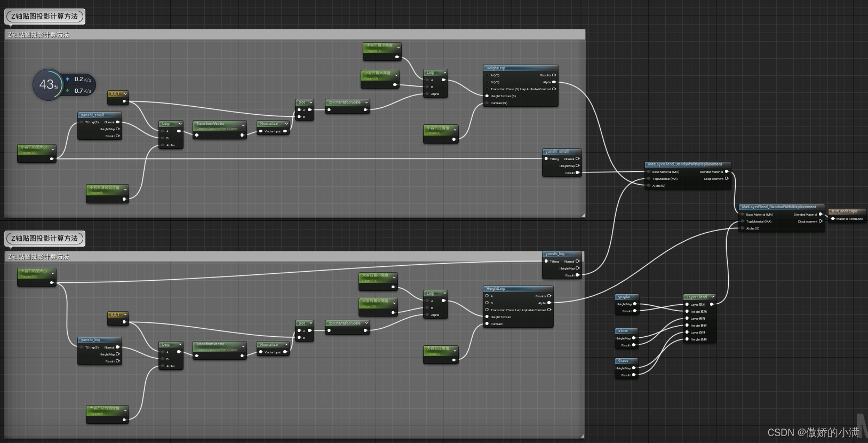Toggle chevron on 大岩石最大亮度 node
This screenshot has height=443, width=868.
point(394,303)
